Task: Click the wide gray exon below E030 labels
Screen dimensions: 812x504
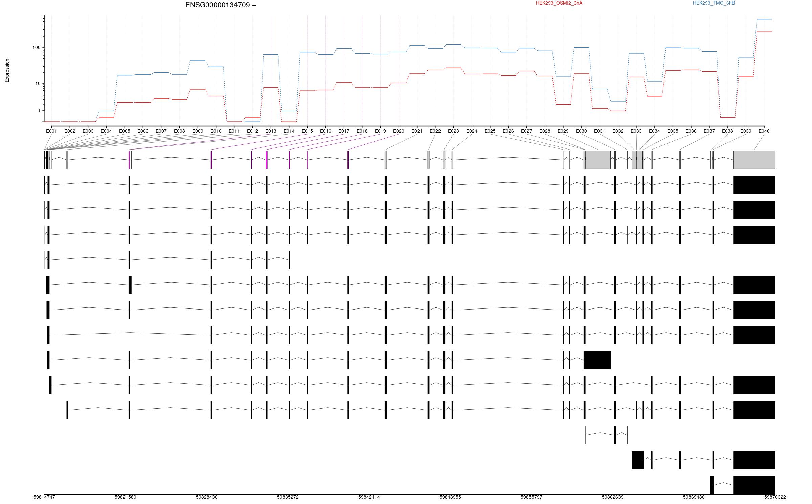Action: pos(598,160)
